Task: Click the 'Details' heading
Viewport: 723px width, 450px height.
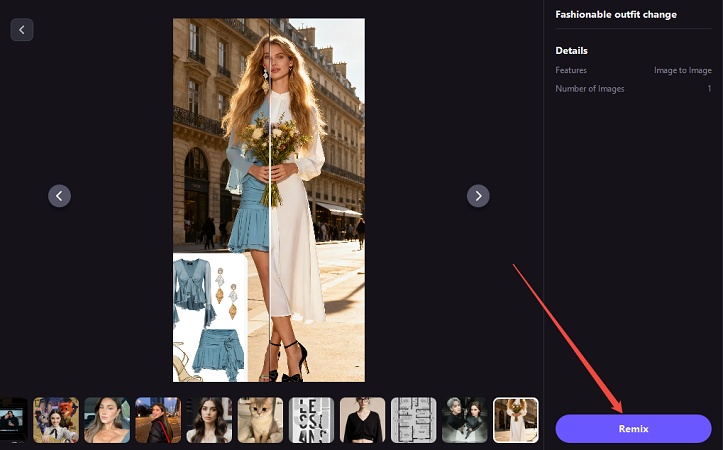Action: (x=571, y=51)
